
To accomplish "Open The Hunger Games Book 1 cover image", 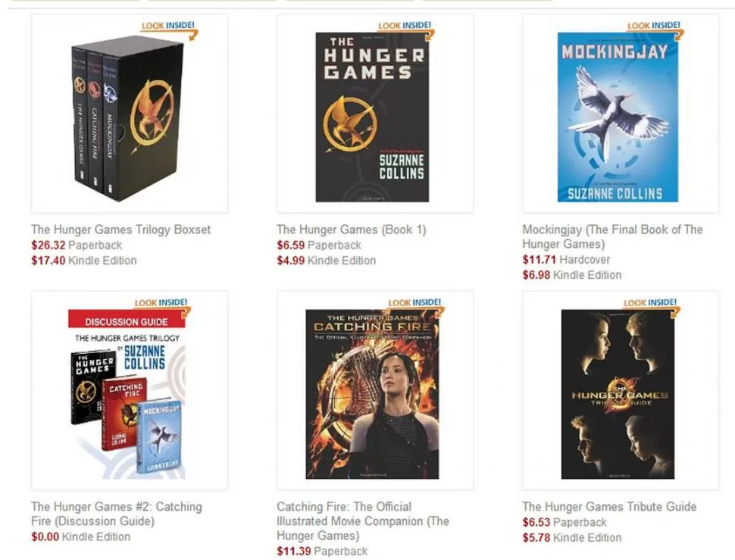I will coord(372,117).
